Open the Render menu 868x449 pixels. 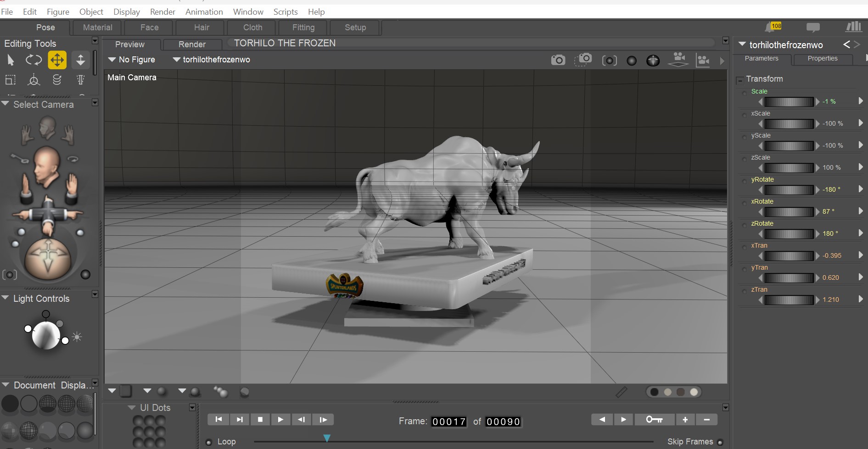pyautogui.click(x=162, y=12)
